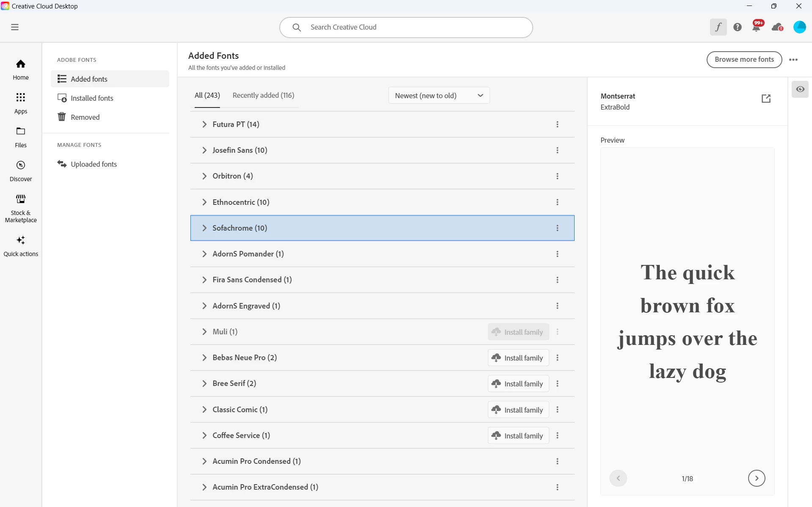The image size is (812, 507).
Task: Open Stock & Marketplace
Action: (x=21, y=209)
